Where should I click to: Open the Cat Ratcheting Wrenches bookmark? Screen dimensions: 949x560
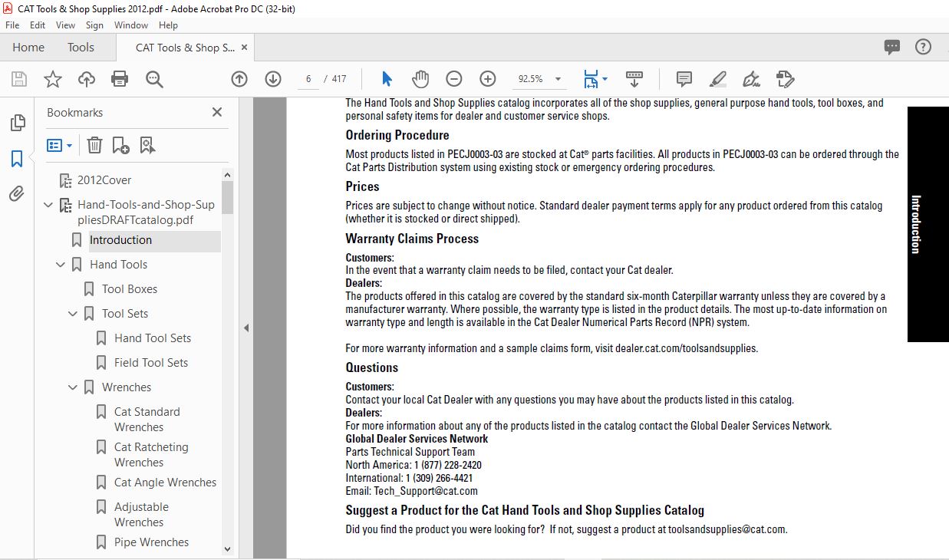click(151, 455)
